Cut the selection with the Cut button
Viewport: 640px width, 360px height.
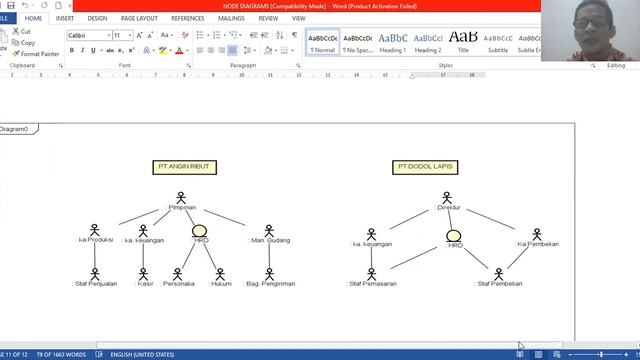22,31
